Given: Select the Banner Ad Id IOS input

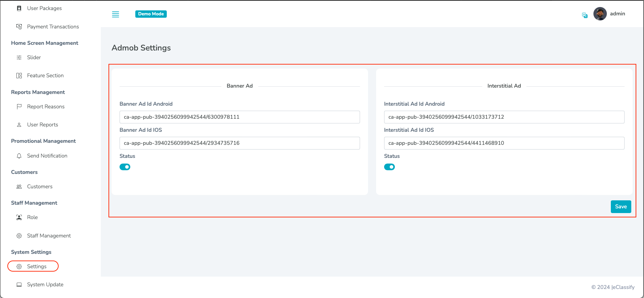Looking at the screenshot, I should pos(239,143).
